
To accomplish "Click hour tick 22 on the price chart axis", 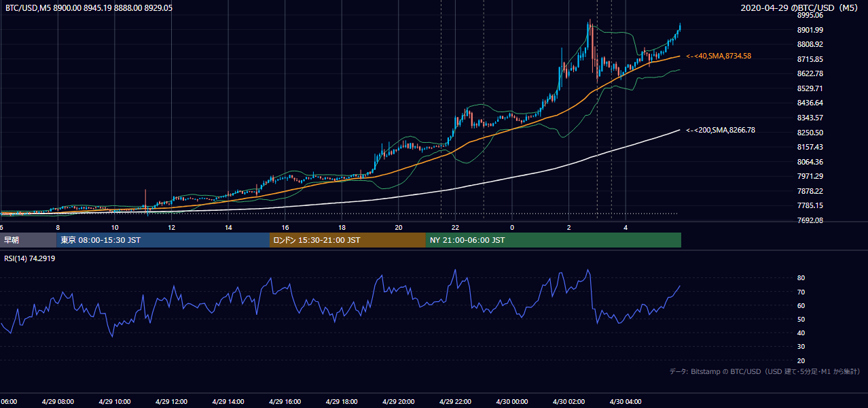I will coord(455,227).
